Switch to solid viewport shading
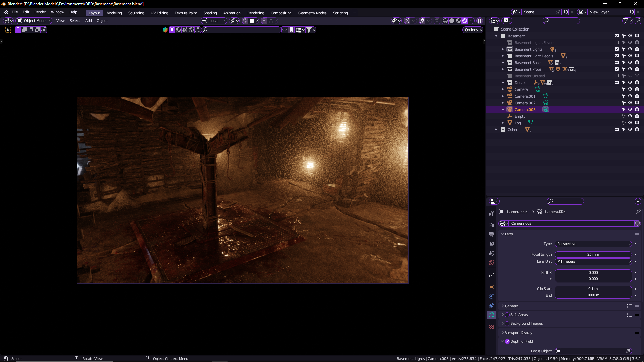This screenshot has height=362, width=644. point(452,21)
